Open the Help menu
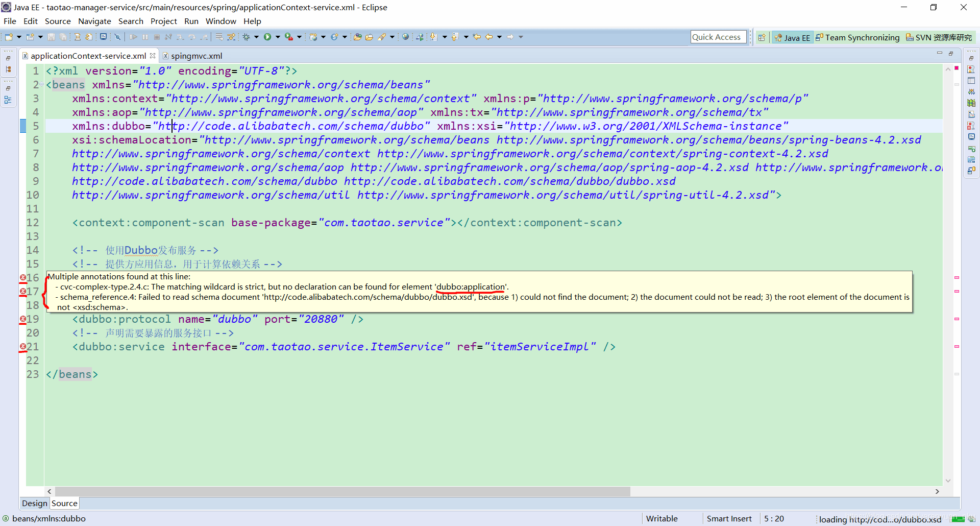Screen dimensions: 980x526 tap(252, 21)
